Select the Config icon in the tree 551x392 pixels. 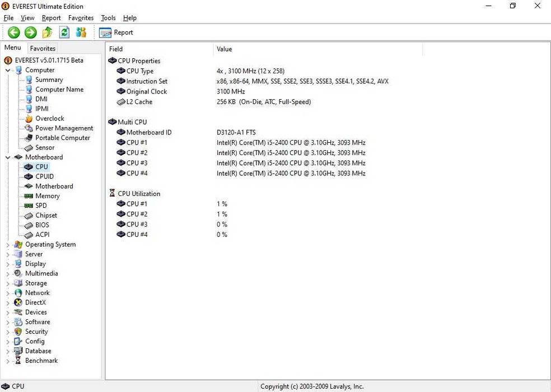coord(18,341)
